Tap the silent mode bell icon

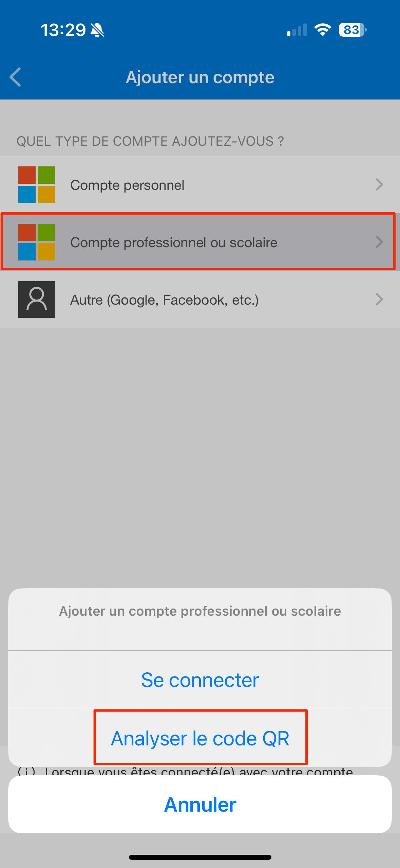(x=97, y=30)
